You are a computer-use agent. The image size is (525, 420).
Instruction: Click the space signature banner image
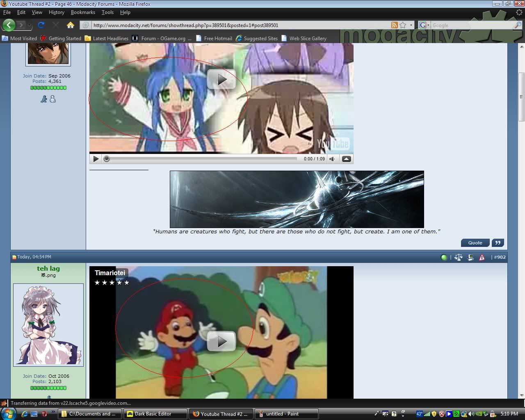click(297, 199)
